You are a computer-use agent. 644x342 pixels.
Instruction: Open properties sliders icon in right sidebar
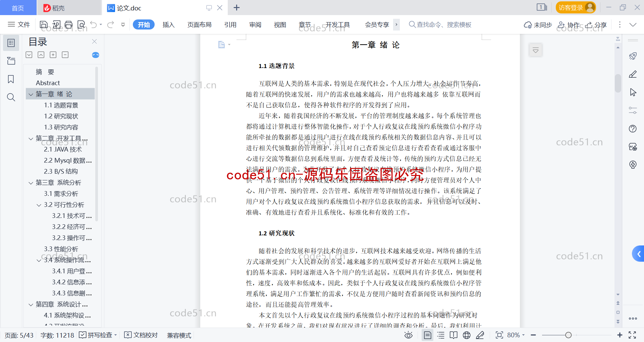(633, 110)
